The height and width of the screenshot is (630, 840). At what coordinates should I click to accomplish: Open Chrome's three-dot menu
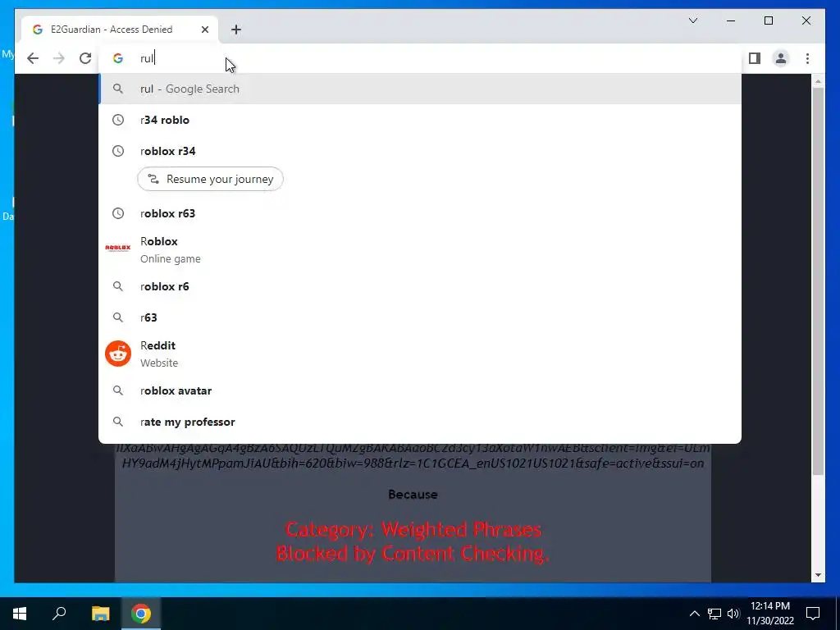[807, 58]
